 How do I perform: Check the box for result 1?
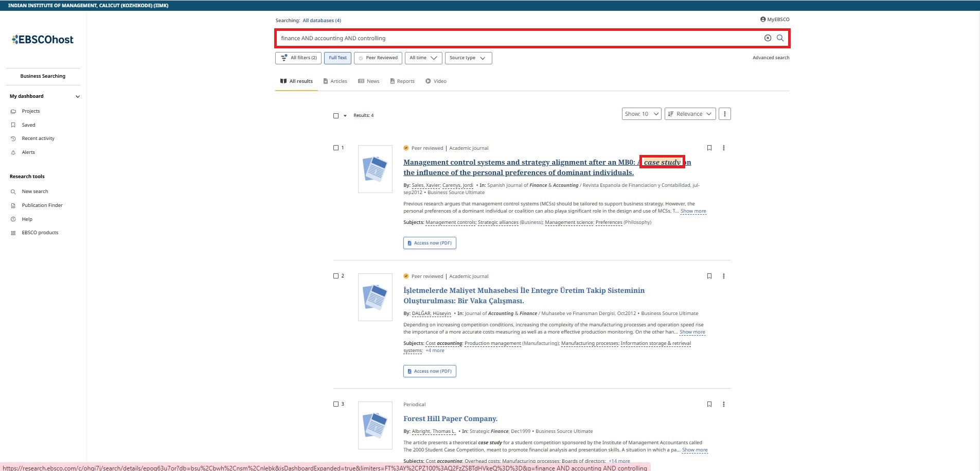(336, 148)
